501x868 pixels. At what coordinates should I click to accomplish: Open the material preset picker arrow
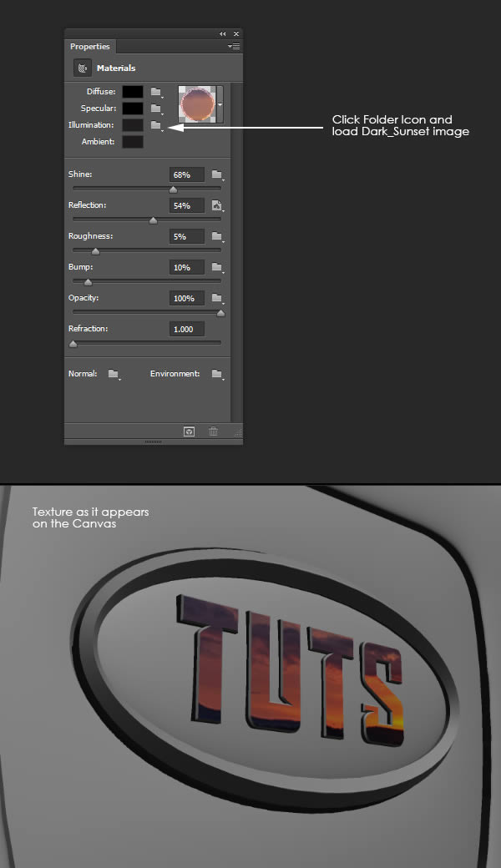[x=220, y=104]
